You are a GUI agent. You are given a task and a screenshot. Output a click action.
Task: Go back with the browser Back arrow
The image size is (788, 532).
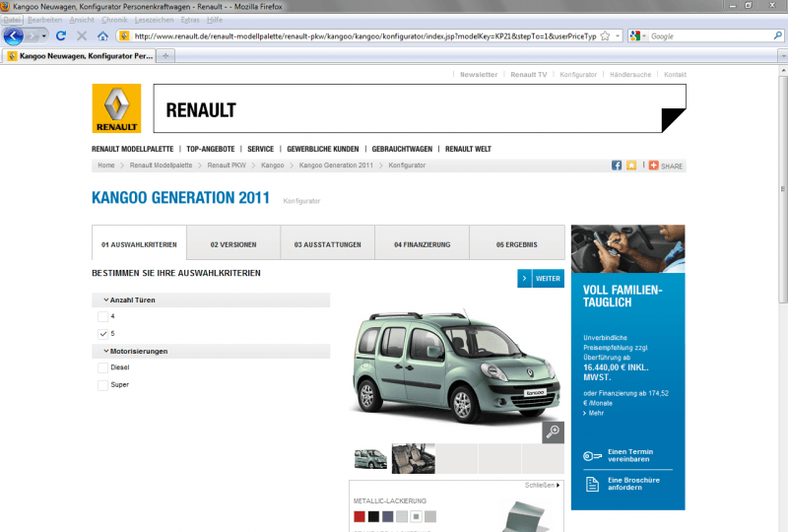point(14,36)
